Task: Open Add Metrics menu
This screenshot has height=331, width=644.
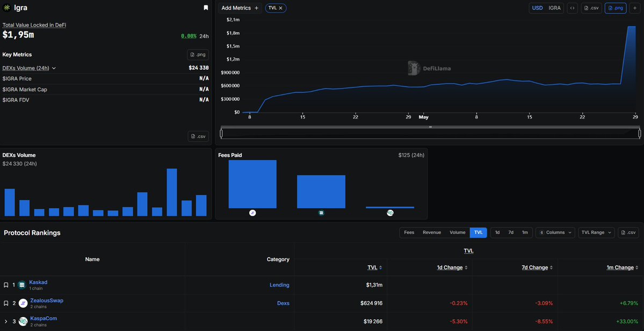Action: [240, 8]
